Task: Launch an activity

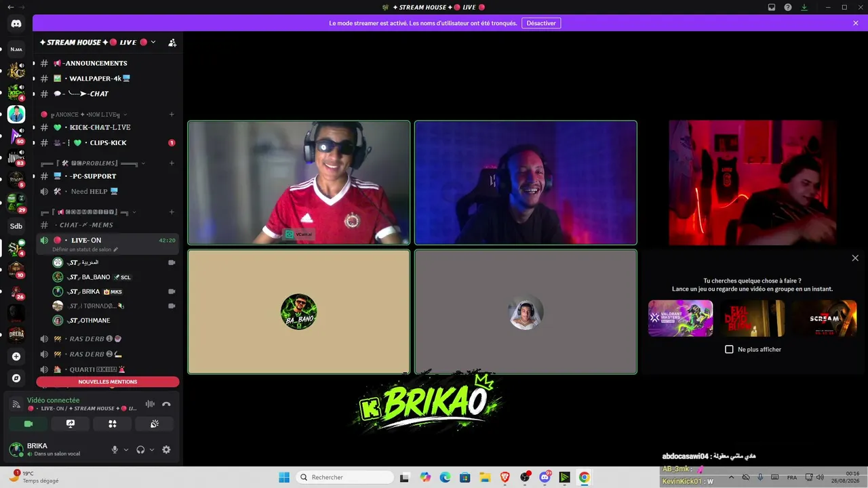Action: (x=113, y=424)
